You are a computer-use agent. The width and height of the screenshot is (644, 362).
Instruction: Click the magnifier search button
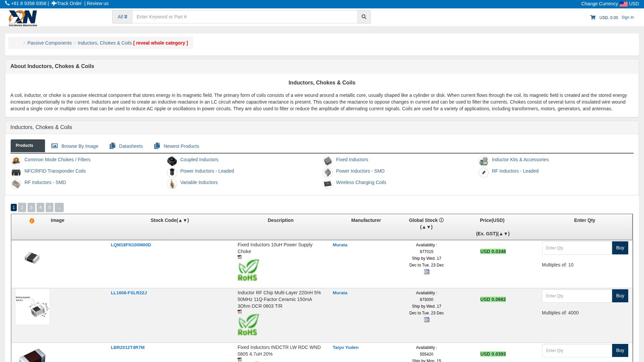click(x=364, y=17)
